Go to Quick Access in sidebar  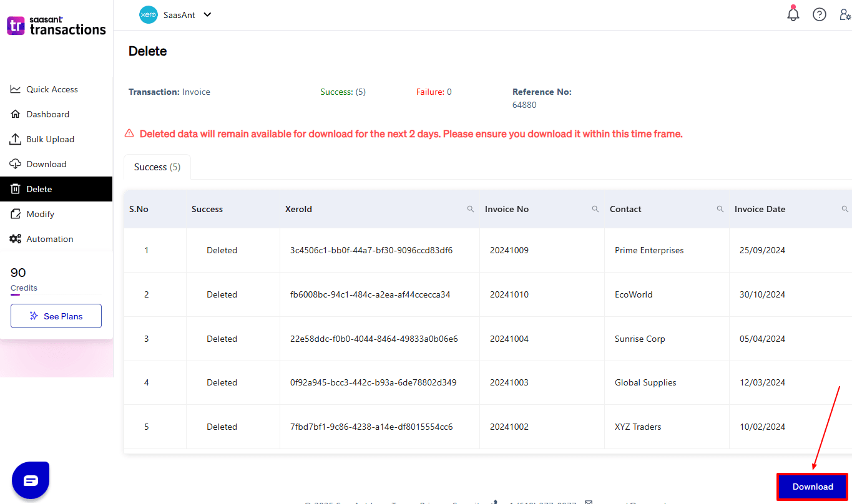(x=52, y=89)
